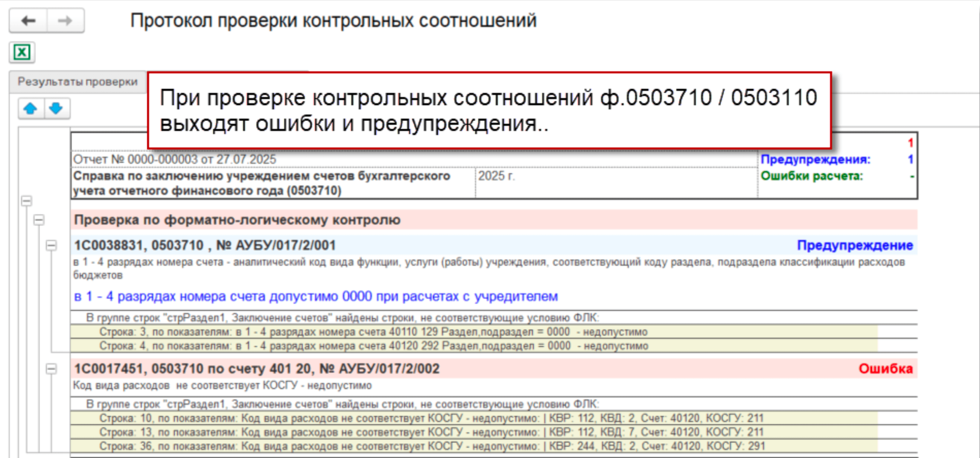Image resolution: width=980 pixels, height=458 pixels.
Task: Collapse the 1С0038831 warning section
Action: [x=51, y=245]
